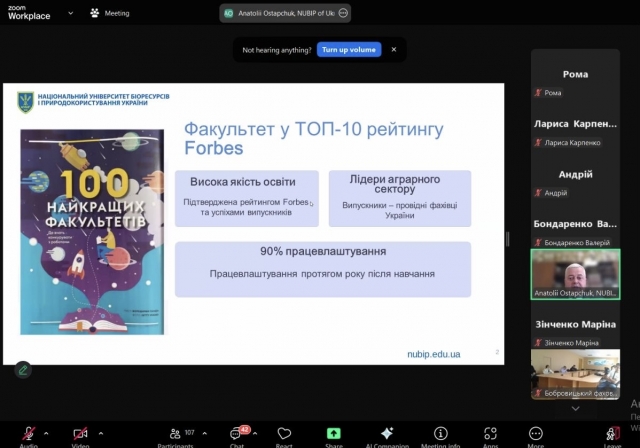The image size is (640, 448).
Task: Select Лариса Карпенко participant tile
Action: pyautogui.click(x=575, y=124)
